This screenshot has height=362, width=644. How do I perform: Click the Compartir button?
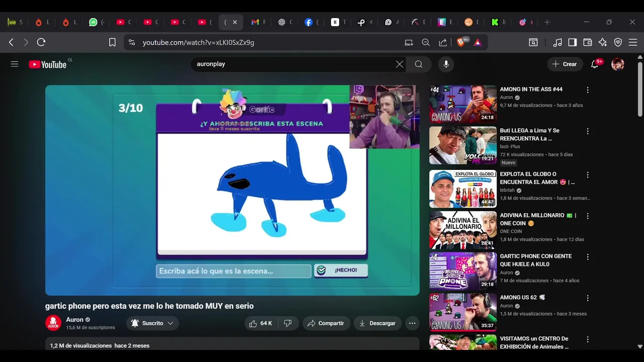(326, 323)
